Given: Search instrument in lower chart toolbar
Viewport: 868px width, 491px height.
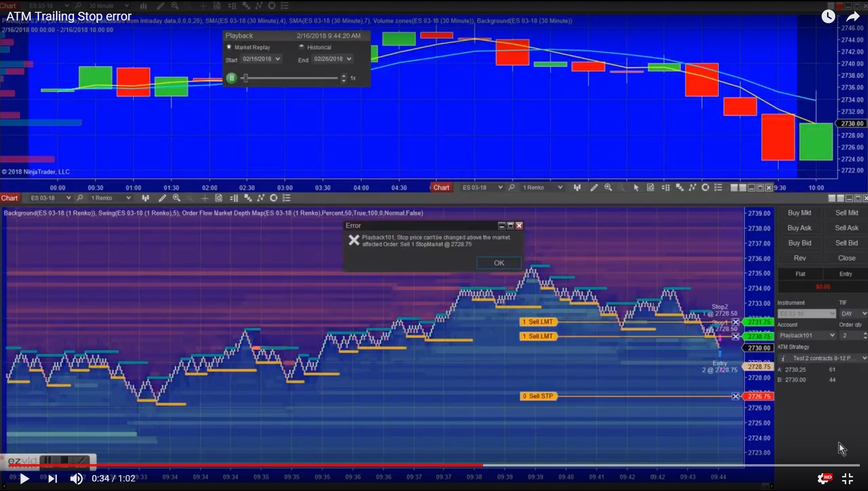Looking at the screenshot, I should (80, 198).
